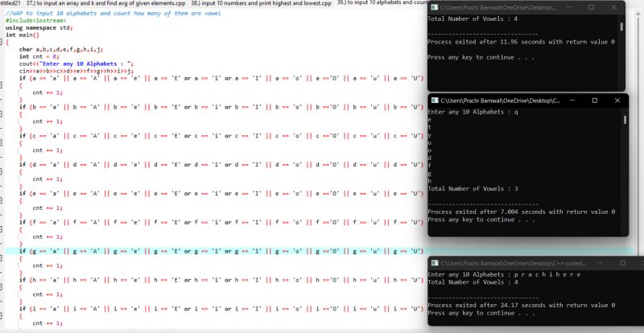Minimize the middle console showing 'Vowels : 3'
This screenshot has width=644, height=333.
tap(572, 101)
